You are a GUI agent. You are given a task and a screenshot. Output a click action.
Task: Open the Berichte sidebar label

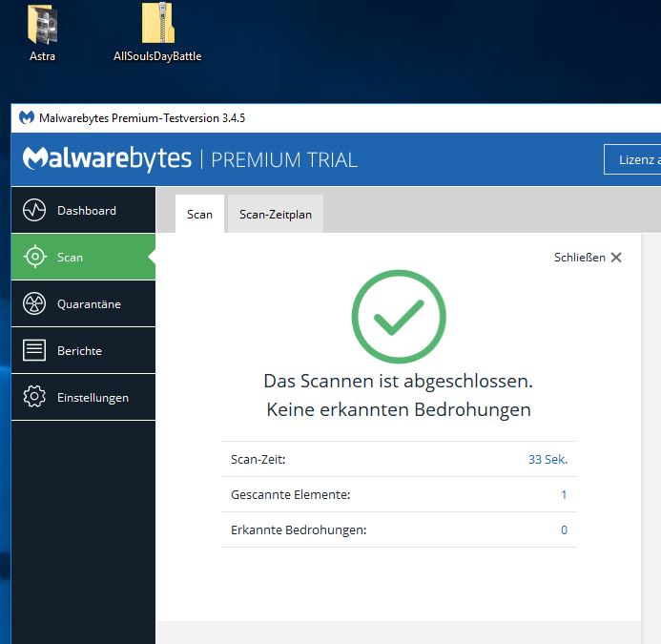(x=79, y=351)
